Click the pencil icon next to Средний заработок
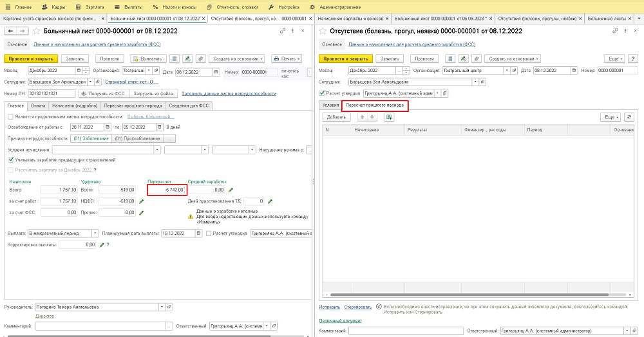Viewport: 644px width, 337px height. click(x=231, y=190)
